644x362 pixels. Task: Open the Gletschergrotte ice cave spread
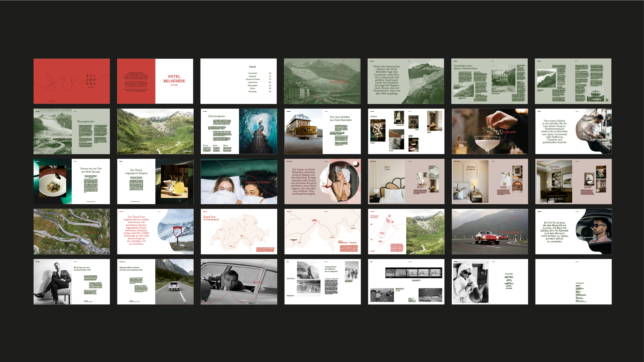click(x=239, y=131)
